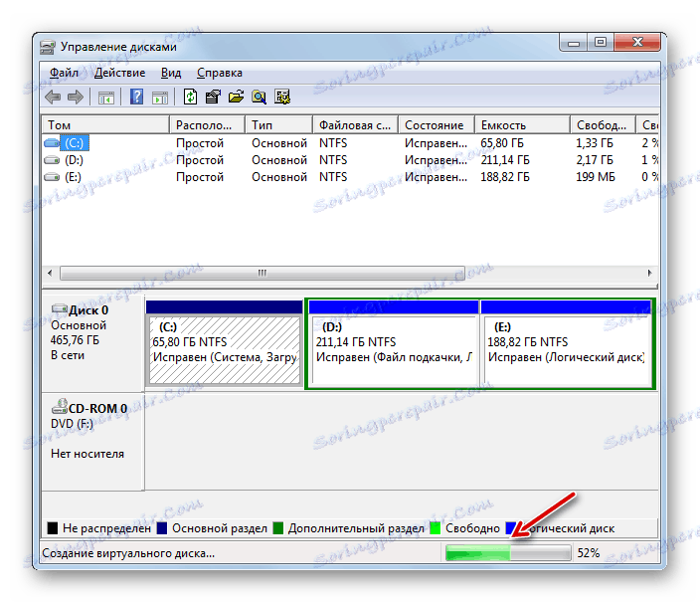700x603 pixels.
Task: Click the Нет носителя text
Action: pos(87,454)
